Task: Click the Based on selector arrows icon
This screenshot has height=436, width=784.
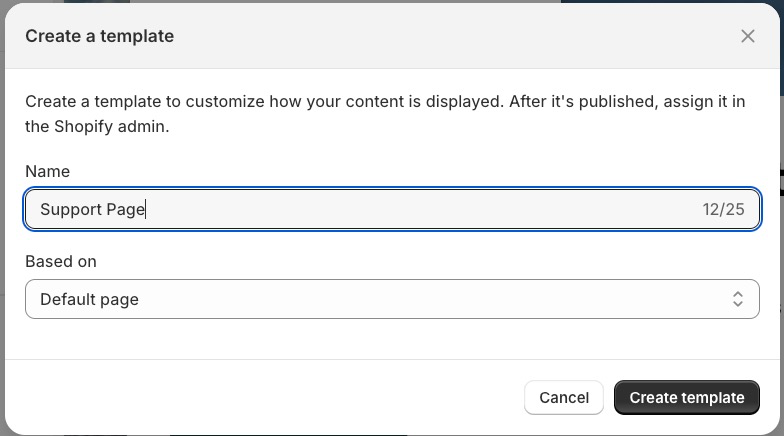Action: click(737, 299)
